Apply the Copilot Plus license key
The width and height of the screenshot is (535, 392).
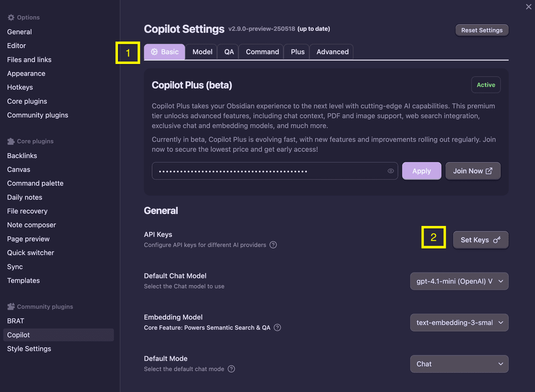click(x=422, y=170)
